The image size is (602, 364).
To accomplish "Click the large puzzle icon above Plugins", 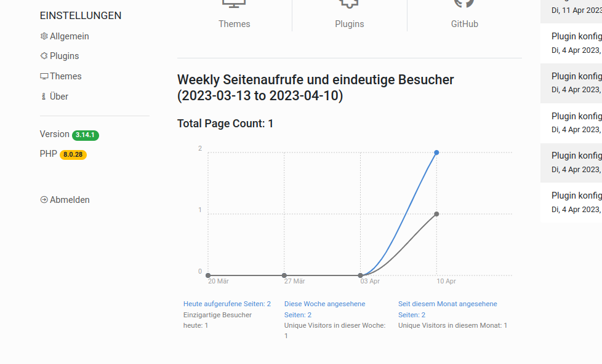I will (349, 3).
